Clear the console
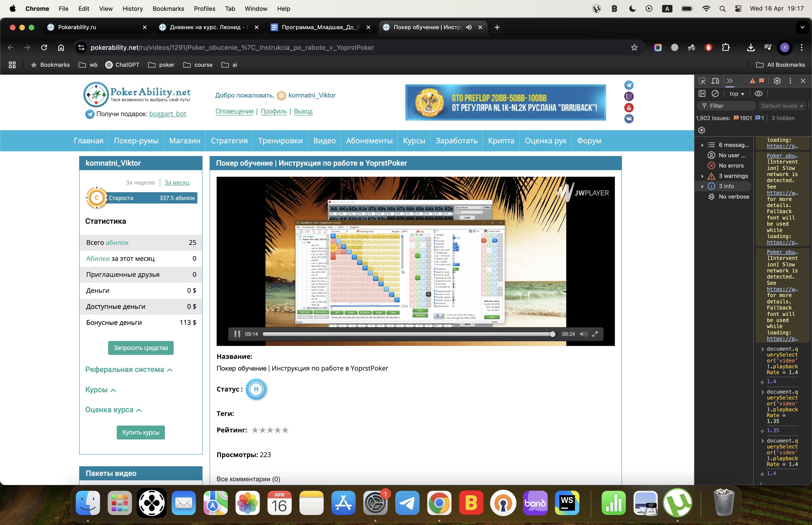The width and height of the screenshot is (812, 525). 715,93
